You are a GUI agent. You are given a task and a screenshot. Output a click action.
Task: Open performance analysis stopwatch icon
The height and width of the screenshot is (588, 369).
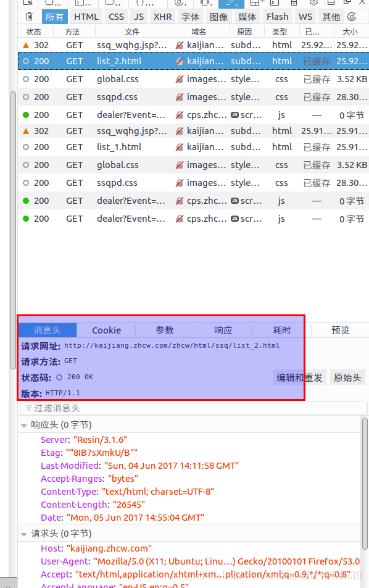(352, 17)
